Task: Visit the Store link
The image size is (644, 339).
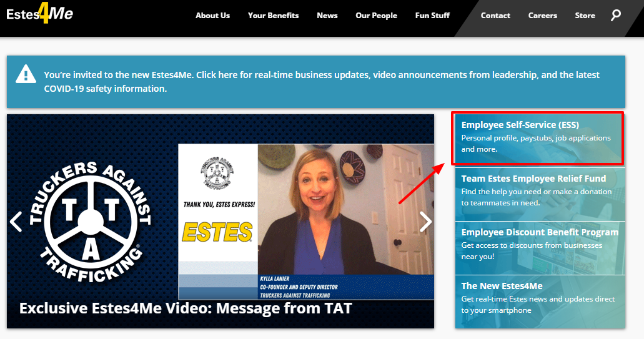Action: click(x=585, y=16)
